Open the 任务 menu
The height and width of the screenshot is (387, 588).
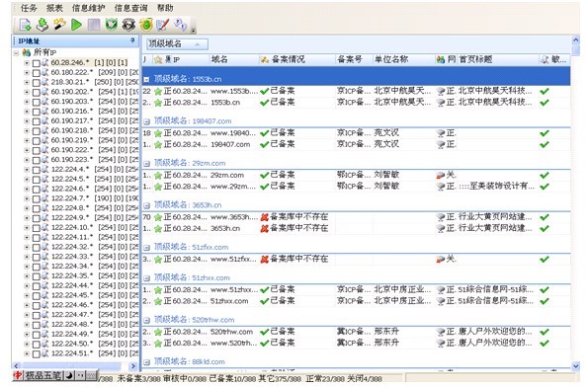tap(29, 8)
